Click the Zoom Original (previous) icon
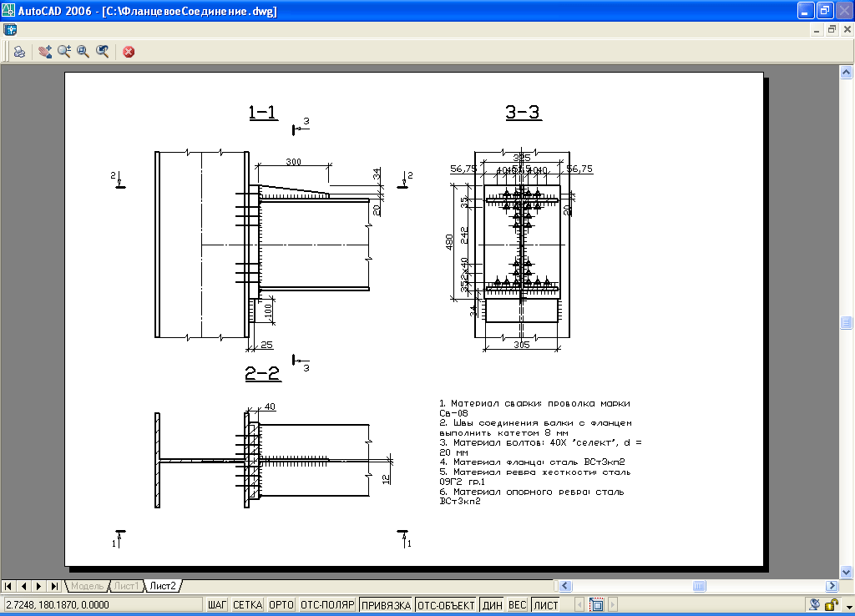Image resolution: width=855 pixels, height=616 pixels. (102, 52)
